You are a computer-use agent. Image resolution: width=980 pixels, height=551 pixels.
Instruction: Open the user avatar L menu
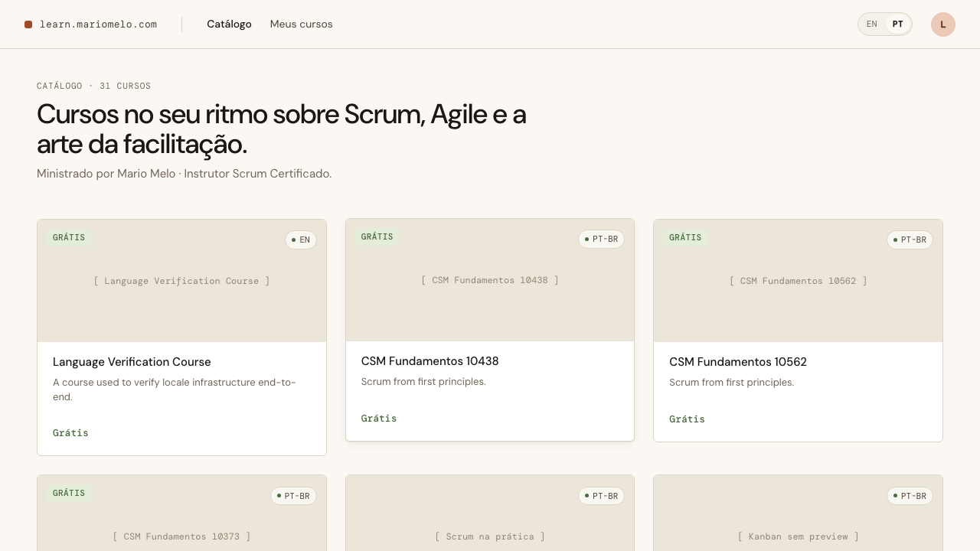tap(943, 24)
